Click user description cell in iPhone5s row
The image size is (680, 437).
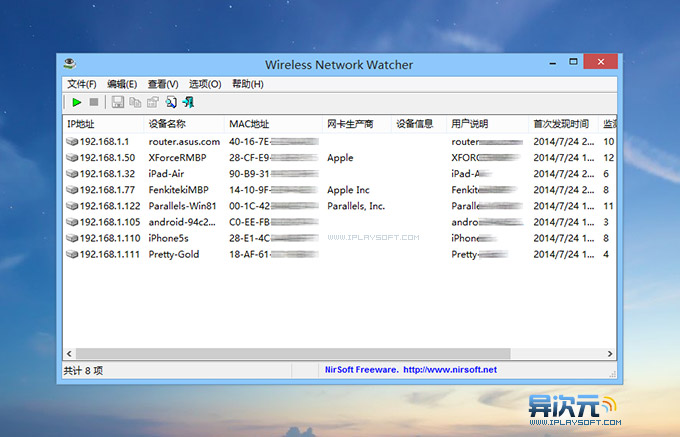coord(474,238)
